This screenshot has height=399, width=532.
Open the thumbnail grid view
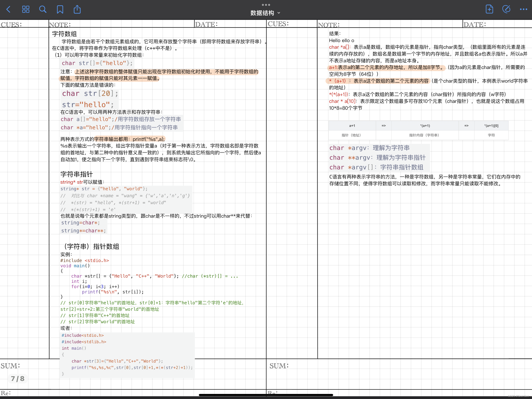tap(26, 9)
